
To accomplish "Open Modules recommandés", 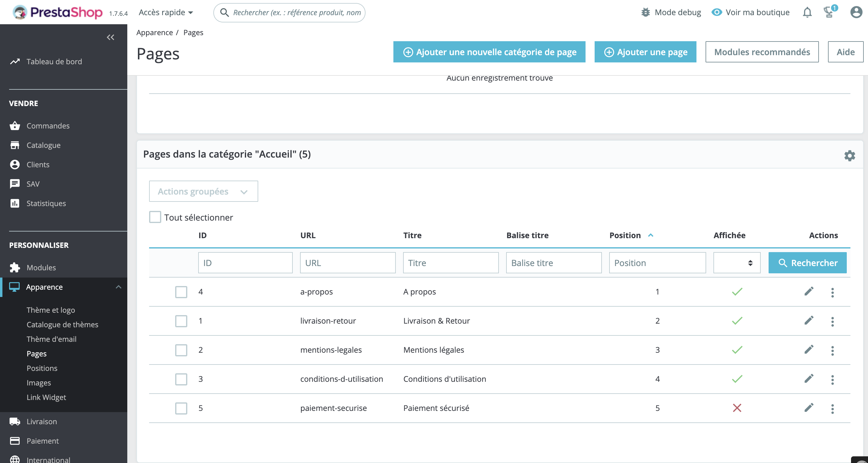I will pos(762,52).
